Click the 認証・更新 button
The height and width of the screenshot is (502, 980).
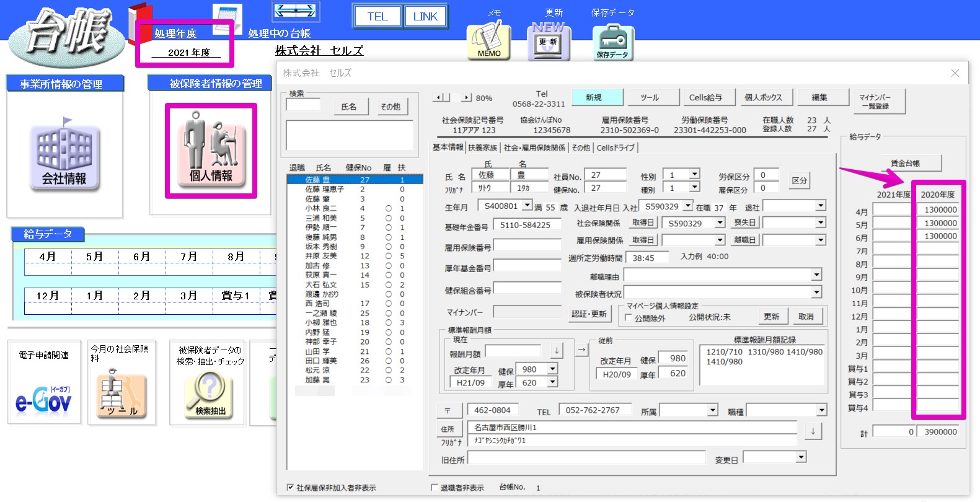[x=589, y=314]
